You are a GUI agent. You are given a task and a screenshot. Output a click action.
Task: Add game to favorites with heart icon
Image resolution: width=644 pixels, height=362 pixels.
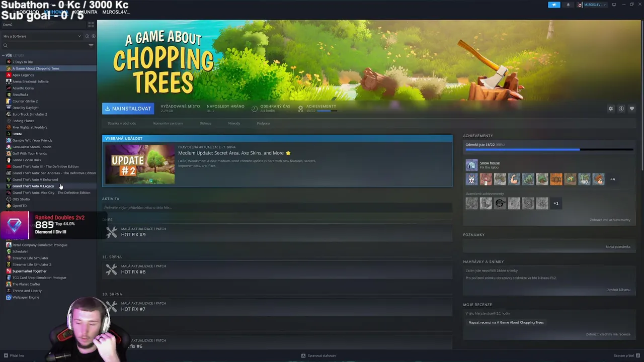(x=632, y=109)
